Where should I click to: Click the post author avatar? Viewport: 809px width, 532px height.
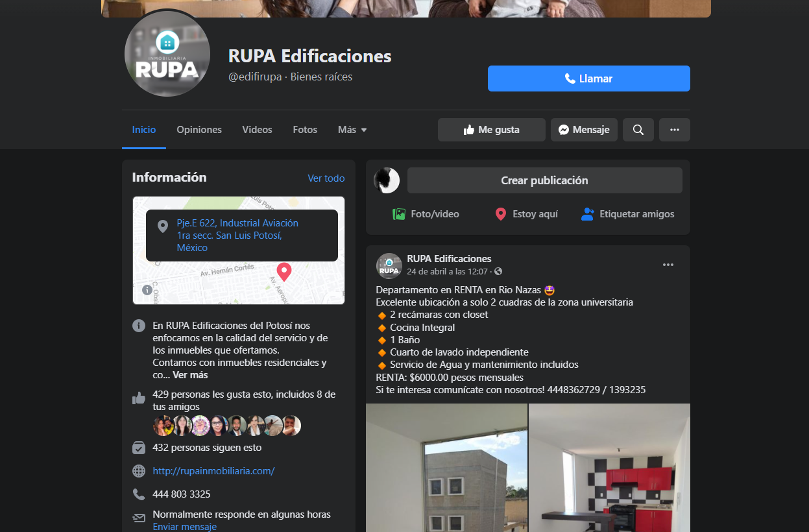(x=389, y=266)
